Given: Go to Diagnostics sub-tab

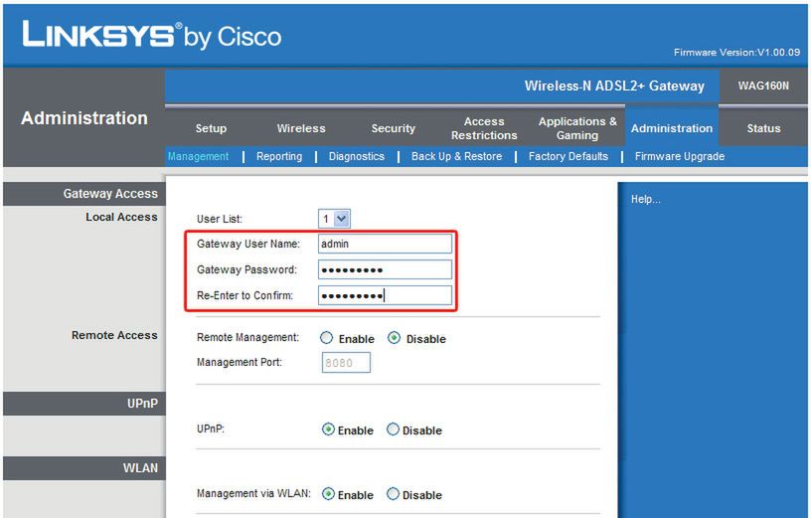Looking at the screenshot, I should pyautogui.click(x=356, y=156).
